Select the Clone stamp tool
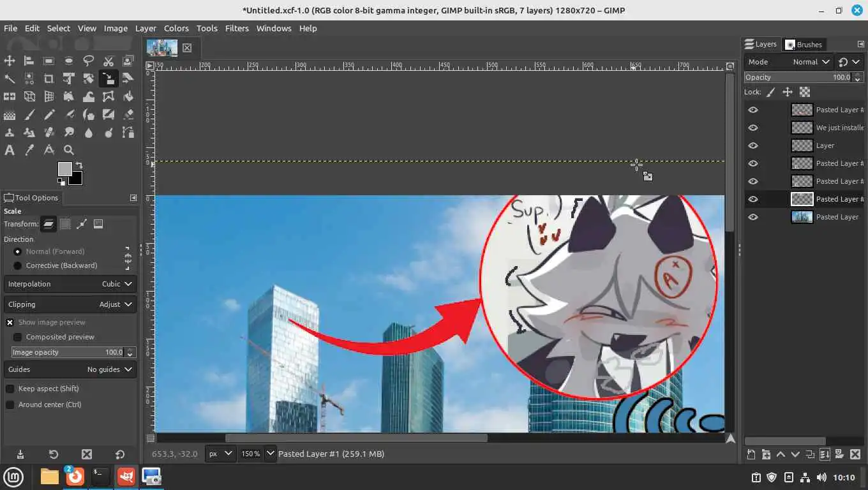868x490 pixels. pyautogui.click(x=10, y=133)
